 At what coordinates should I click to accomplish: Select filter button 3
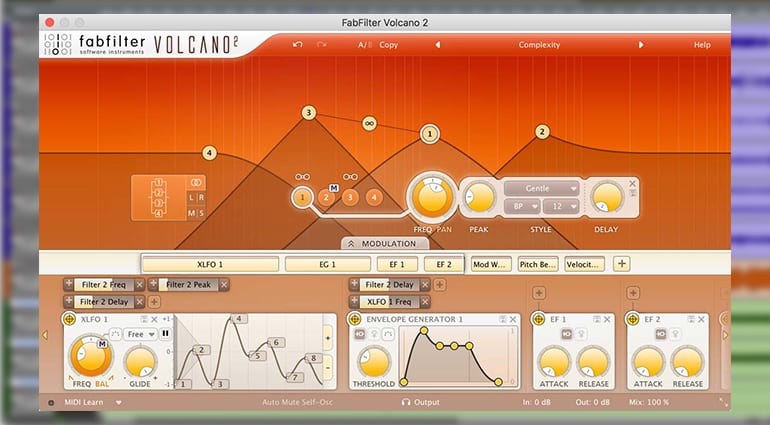click(350, 198)
